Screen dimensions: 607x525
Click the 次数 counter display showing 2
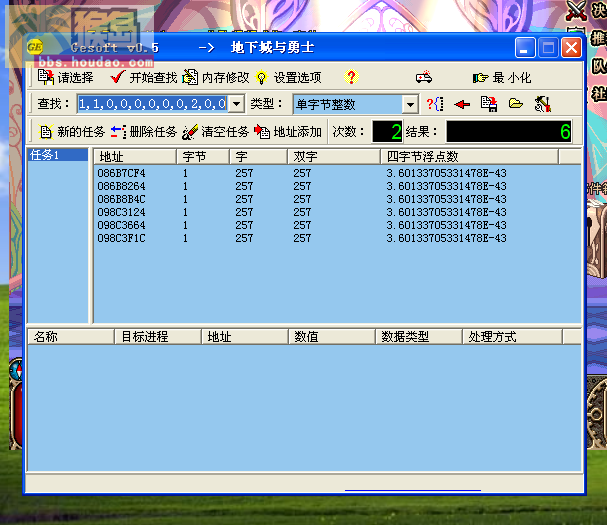(x=387, y=132)
